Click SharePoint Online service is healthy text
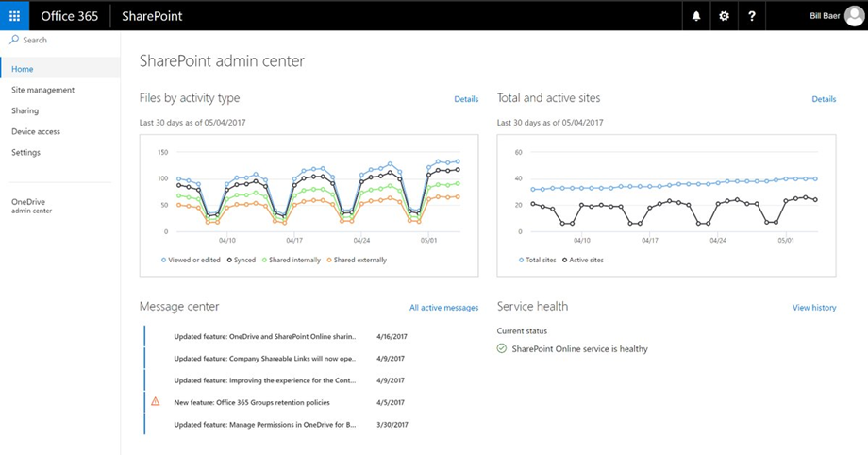 click(x=579, y=349)
